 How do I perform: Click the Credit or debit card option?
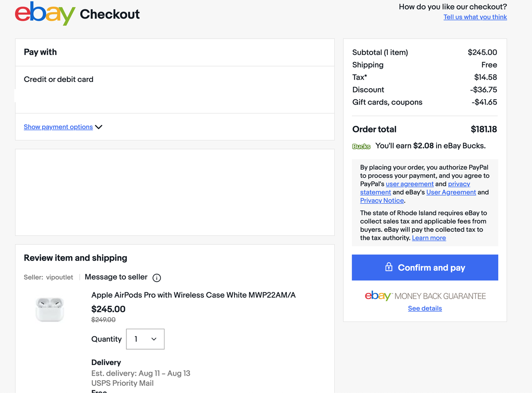click(59, 79)
